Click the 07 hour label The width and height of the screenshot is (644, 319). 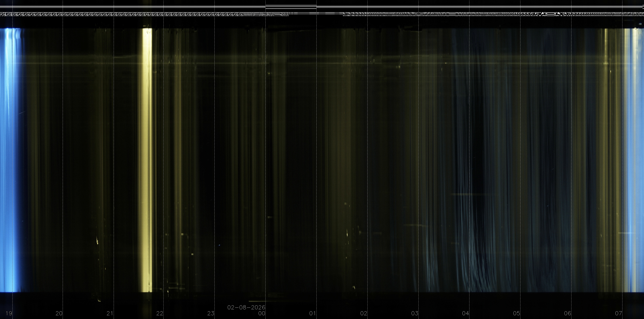click(618, 313)
